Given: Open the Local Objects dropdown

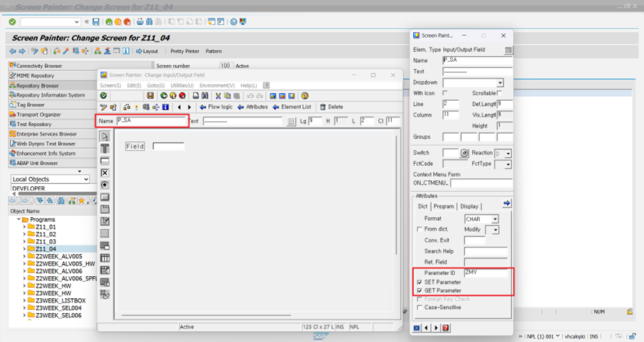Looking at the screenshot, I should [86, 179].
